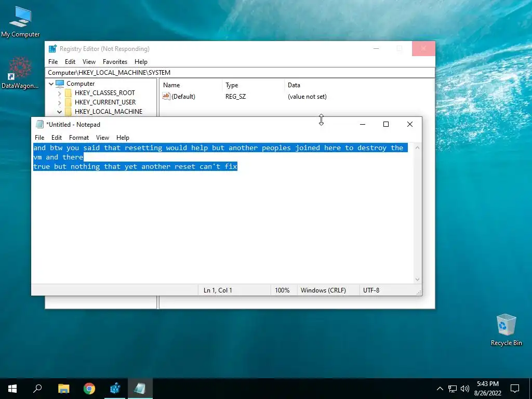
Task: Open Notepad Help menu
Action: (x=123, y=137)
